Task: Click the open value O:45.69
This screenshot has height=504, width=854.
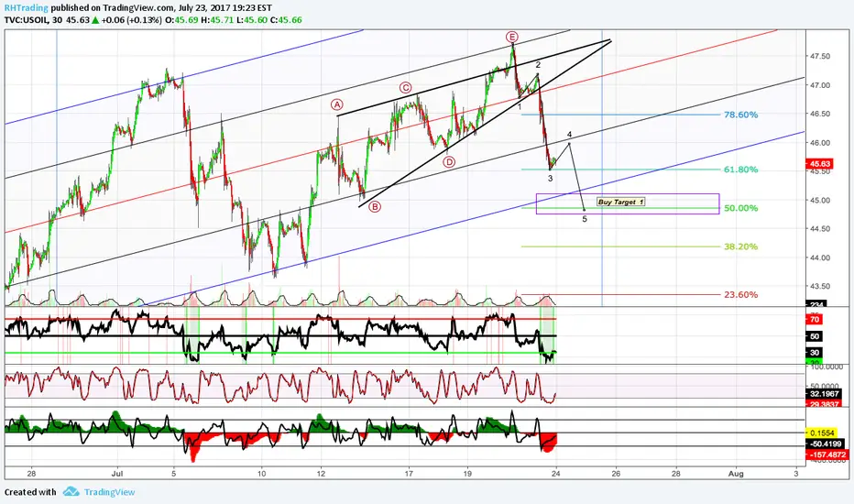Action: click(x=181, y=20)
